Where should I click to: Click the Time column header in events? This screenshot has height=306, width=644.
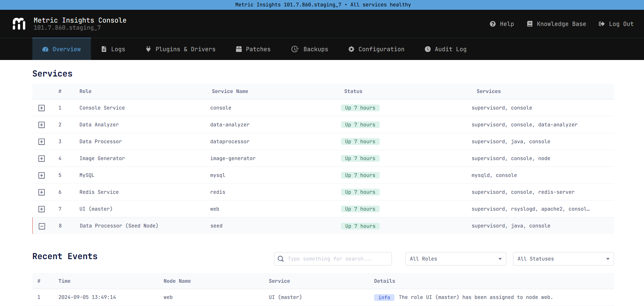64,281
